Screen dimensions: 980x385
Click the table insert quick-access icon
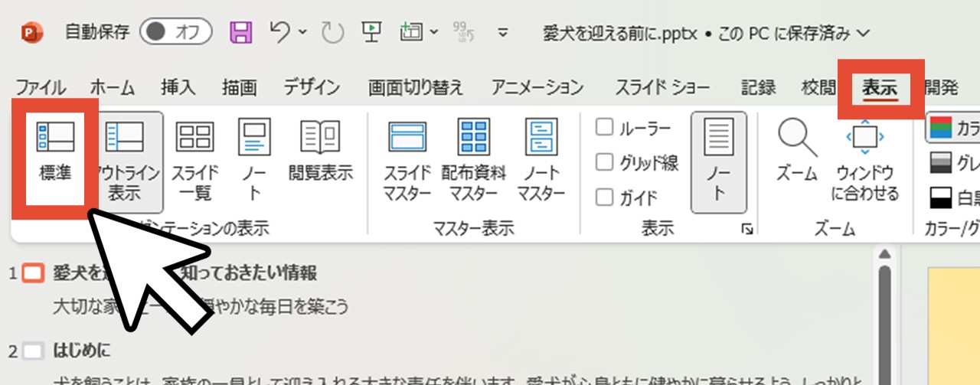[x=412, y=32]
